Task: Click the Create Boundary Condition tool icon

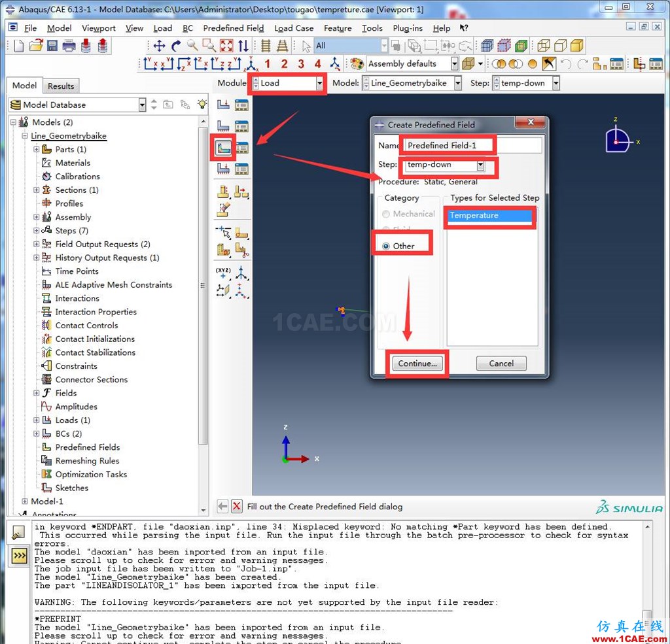Action: click(x=223, y=126)
